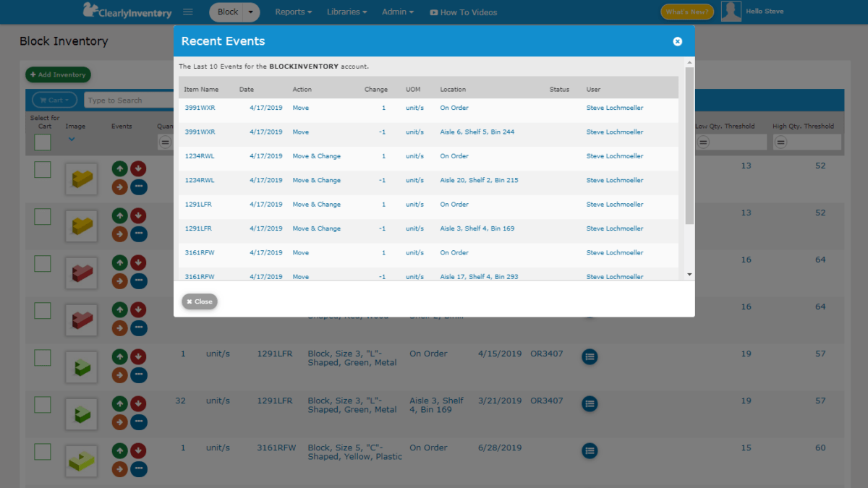Click the green increase-quantity arrow on the first row
This screenshot has height=488, width=868.
pos(119,168)
